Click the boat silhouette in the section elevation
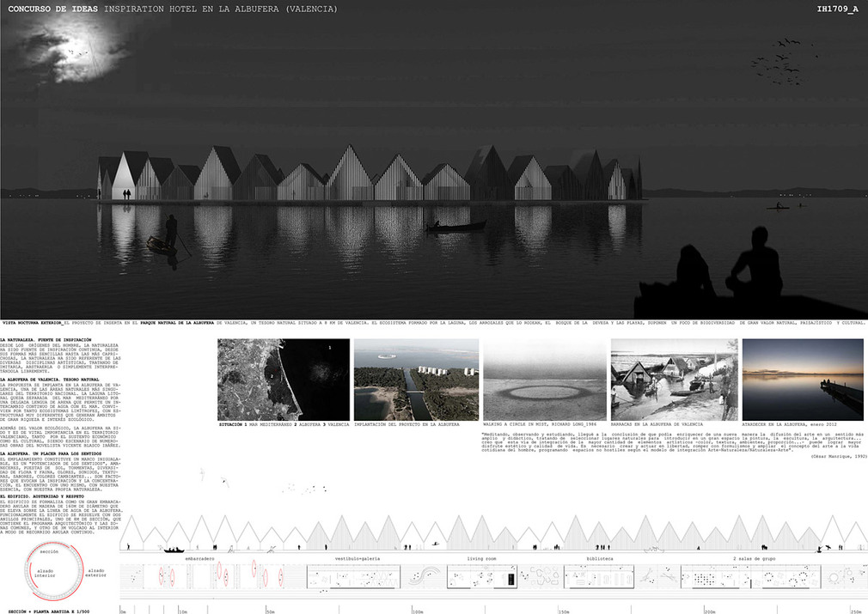This screenshot has height=614, width=868. click(174, 550)
